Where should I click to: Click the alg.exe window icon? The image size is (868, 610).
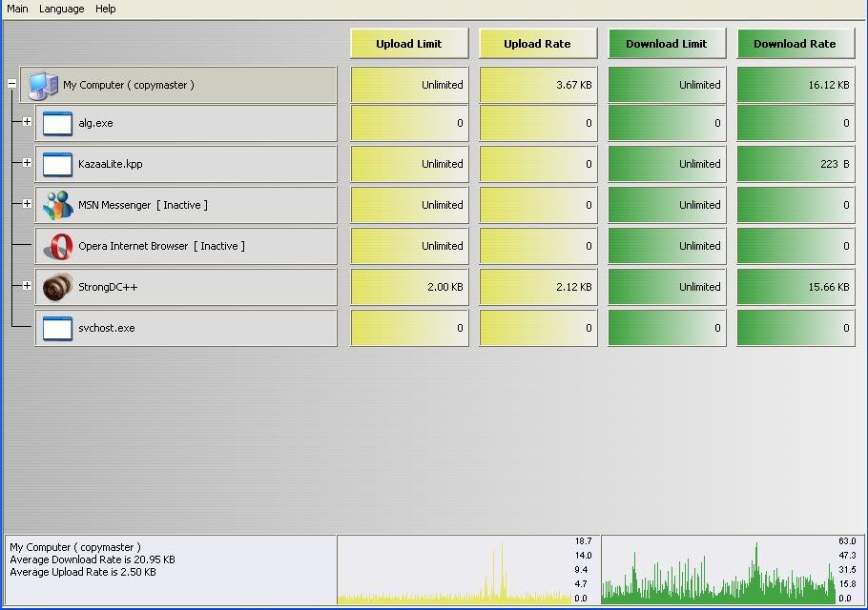click(x=57, y=123)
